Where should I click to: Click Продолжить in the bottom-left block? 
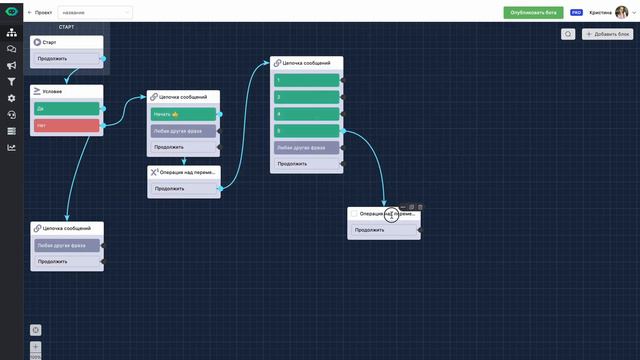coord(67,261)
